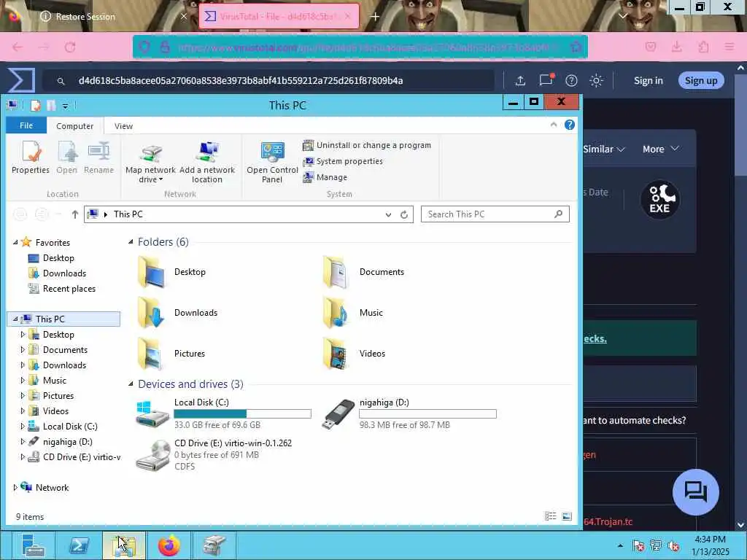The image size is (747, 560).
Task: Open Firefox from the taskbar
Action: coord(169,545)
